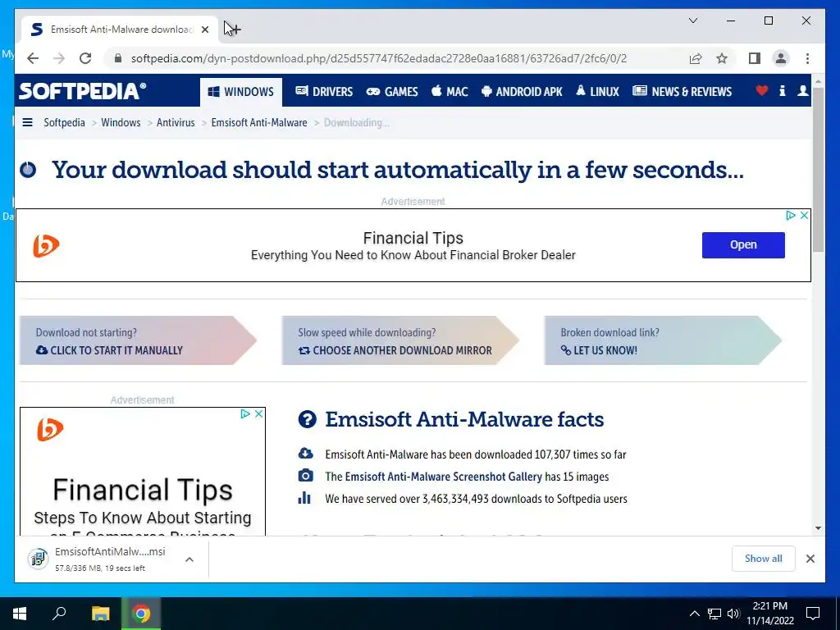Share this page using address bar icon
840x630 pixels.
696,58
